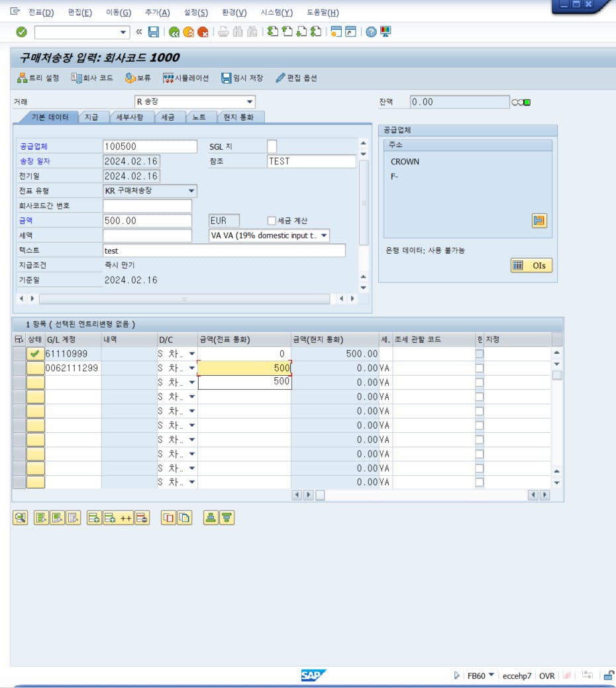Tick the checkbox in the sixth table row
616x688 pixels.
(479, 425)
